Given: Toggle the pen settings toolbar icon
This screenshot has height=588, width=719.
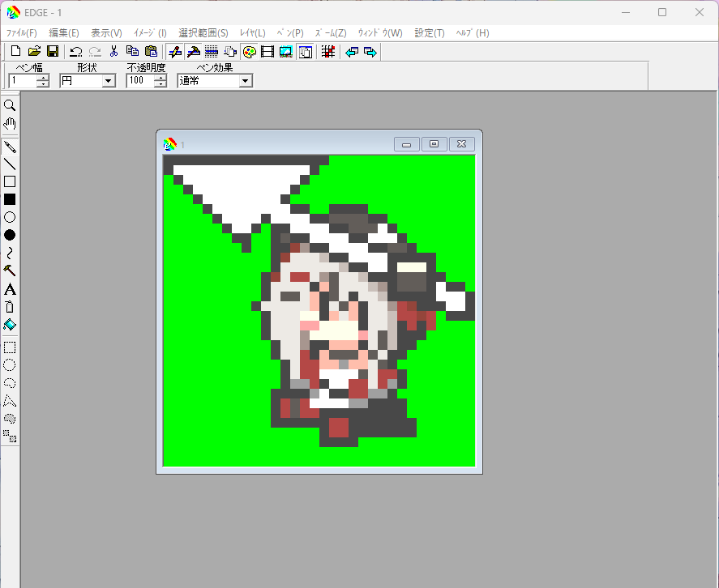Looking at the screenshot, I should [x=175, y=52].
